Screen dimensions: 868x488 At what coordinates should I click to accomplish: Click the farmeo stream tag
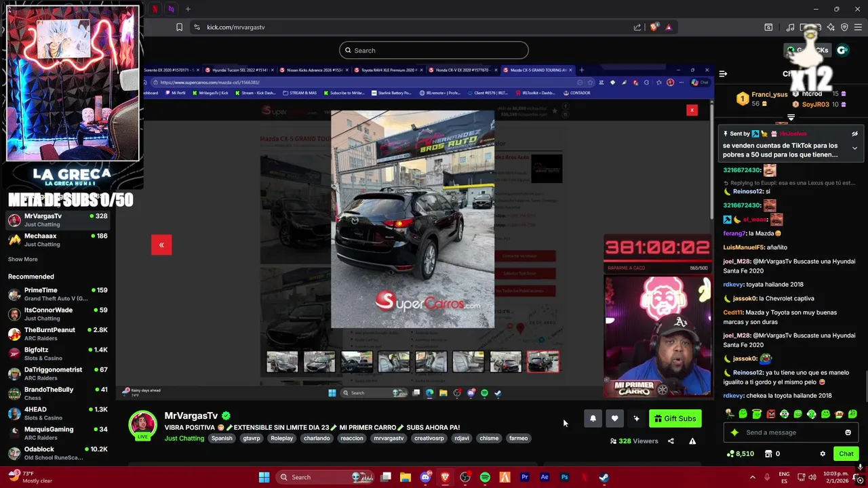(x=519, y=439)
